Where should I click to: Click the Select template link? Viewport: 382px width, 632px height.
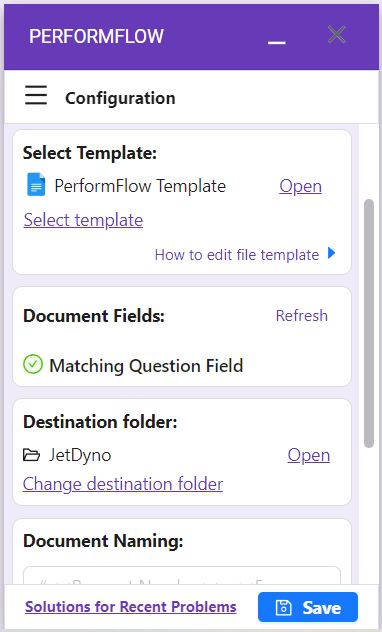(x=83, y=220)
